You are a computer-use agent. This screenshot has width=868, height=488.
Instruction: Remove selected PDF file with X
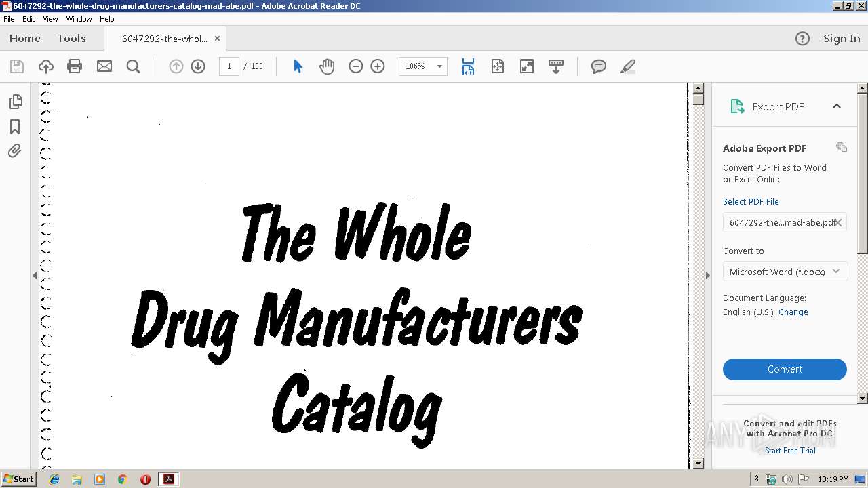pyautogui.click(x=838, y=222)
